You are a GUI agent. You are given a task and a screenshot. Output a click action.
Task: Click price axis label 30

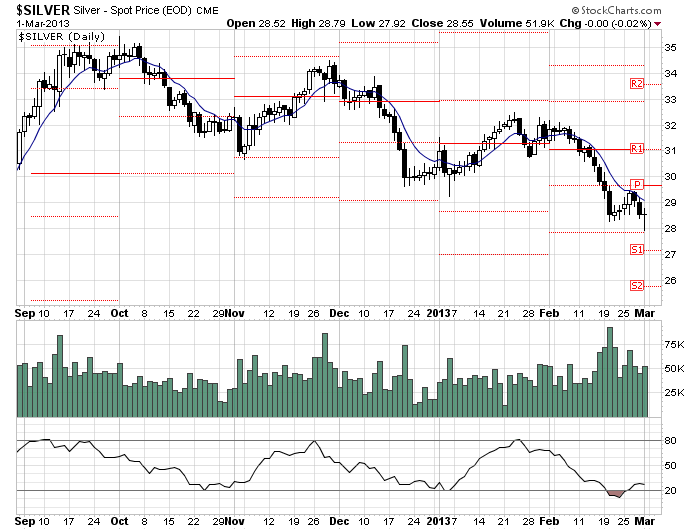coord(670,177)
